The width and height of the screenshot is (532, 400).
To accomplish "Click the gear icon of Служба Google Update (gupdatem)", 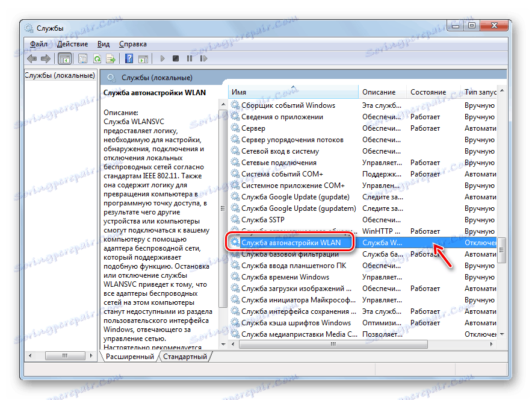I will pyautogui.click(x=235, y=208).
